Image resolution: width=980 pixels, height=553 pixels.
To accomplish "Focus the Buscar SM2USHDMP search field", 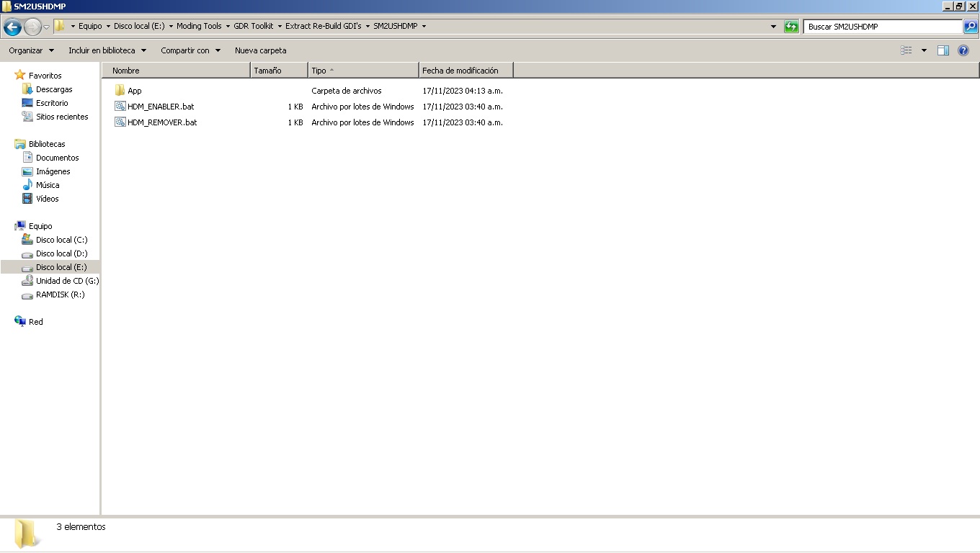I will [x=883, y=27].
